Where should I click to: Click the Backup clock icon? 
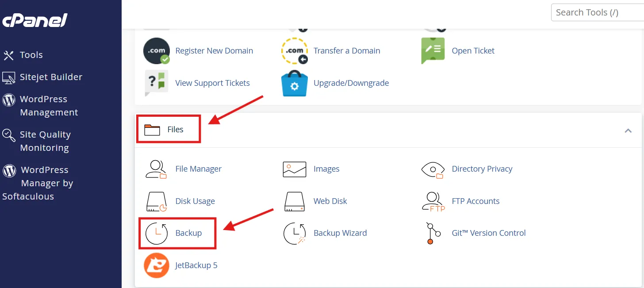tap(156, 233)
